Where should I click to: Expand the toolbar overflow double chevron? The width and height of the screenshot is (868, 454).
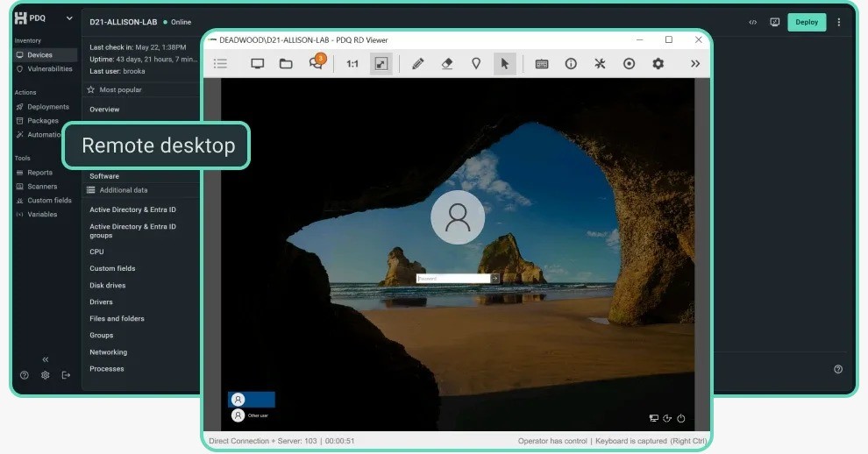click(694, 64)
